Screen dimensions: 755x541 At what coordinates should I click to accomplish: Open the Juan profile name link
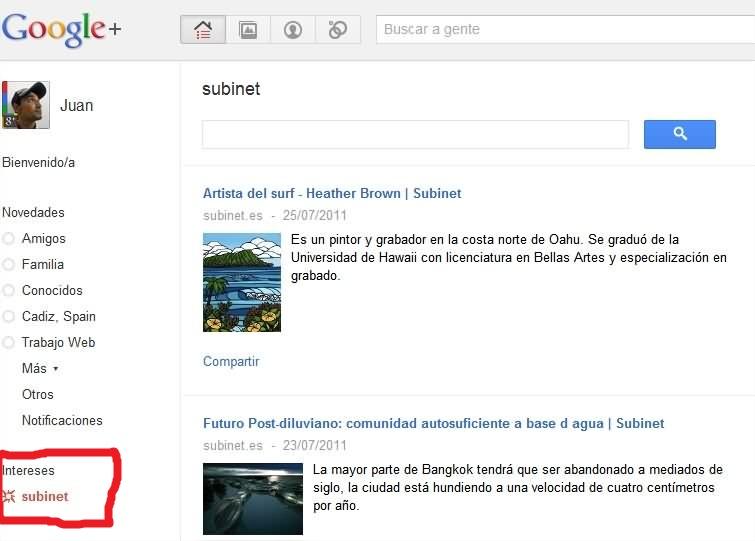(x=76, y=105)
